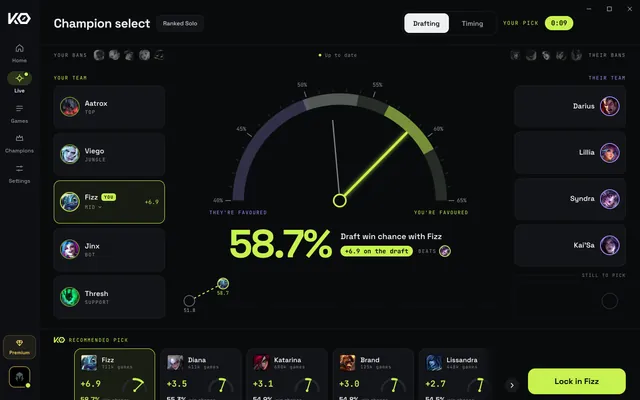Select Brand recommended pick card

pos(373,374)
